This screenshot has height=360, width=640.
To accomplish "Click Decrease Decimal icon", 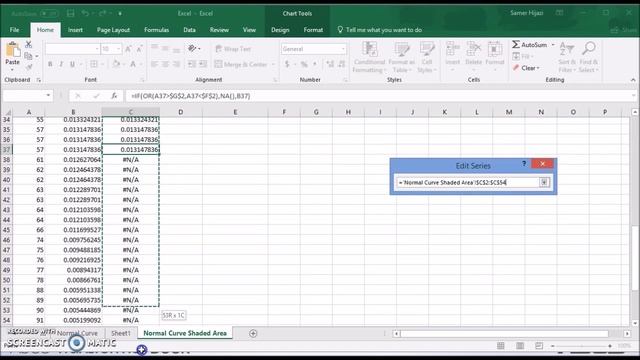I will (342, 64).
